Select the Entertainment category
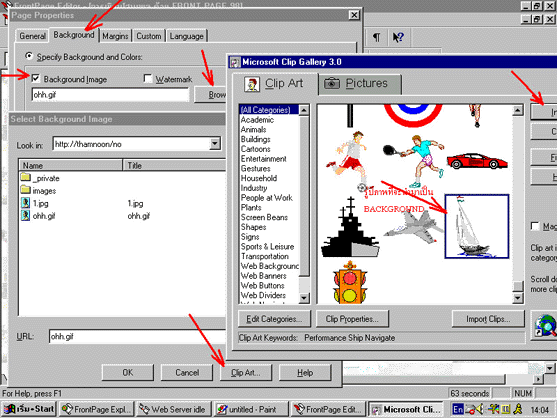The height and width of the screenshot is (418, 557). [269, 159]
